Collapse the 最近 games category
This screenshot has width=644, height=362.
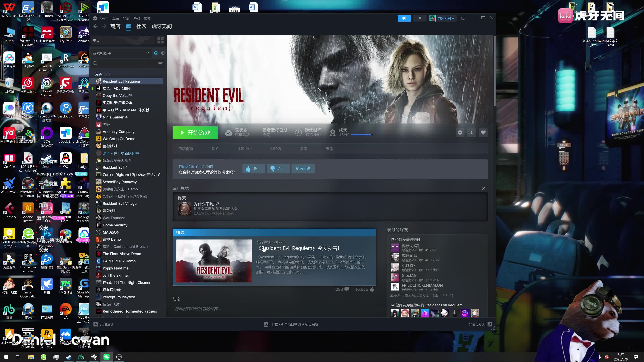tap(93, 74)
